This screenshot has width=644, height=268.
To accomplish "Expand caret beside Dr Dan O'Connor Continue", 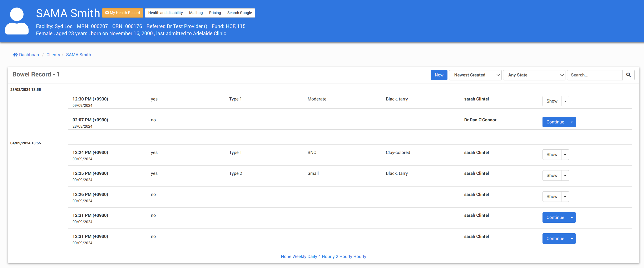I will point(572,122).
